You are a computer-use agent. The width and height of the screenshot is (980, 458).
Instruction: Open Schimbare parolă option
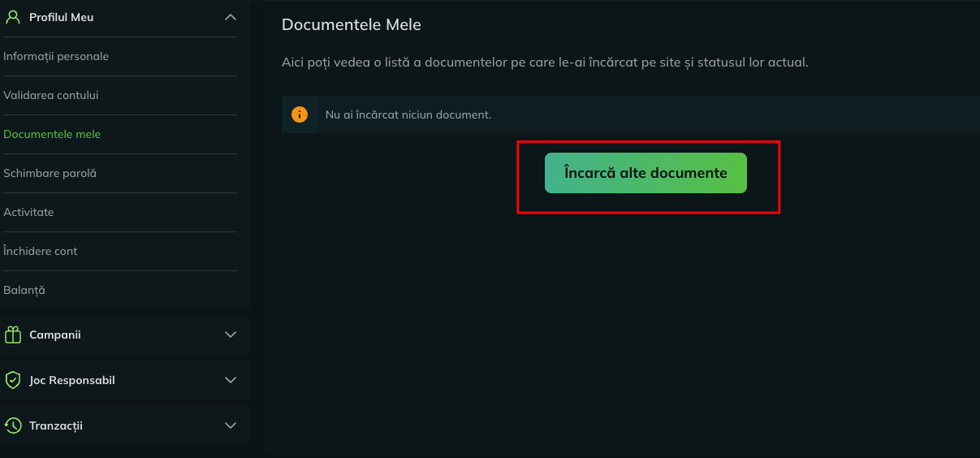tap(50, 173)
